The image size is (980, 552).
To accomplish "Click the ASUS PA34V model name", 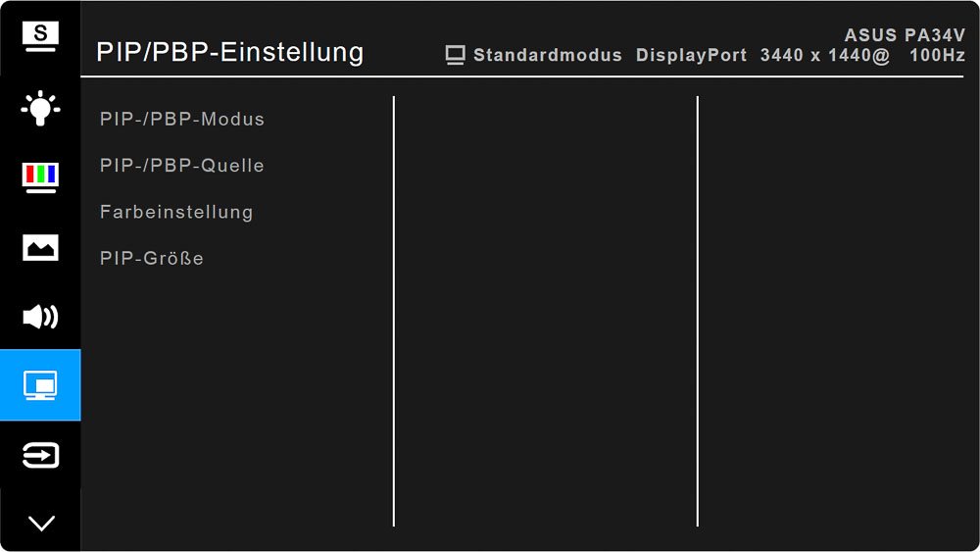I will point(905,35).
